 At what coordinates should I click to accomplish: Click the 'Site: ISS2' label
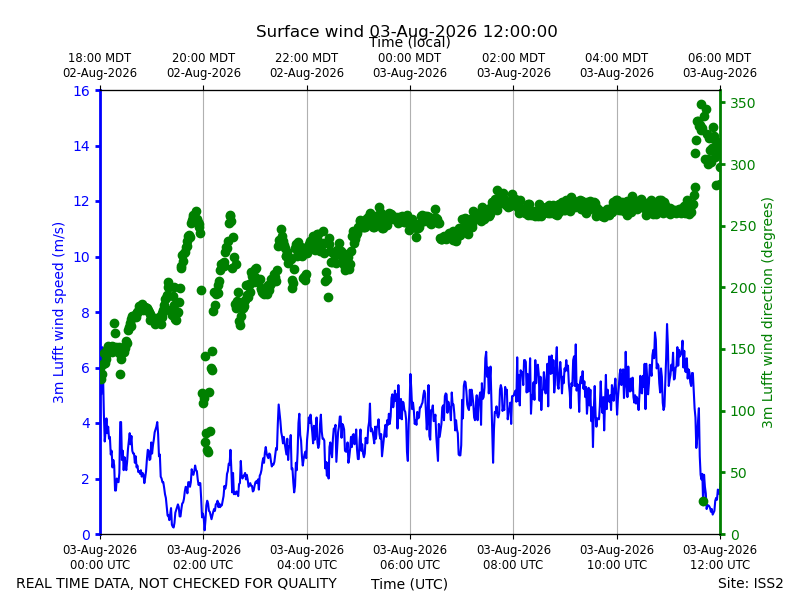coord(750,583)
